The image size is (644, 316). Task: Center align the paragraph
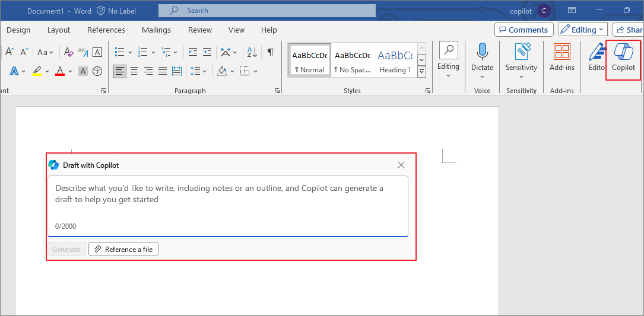click(134, 71)
